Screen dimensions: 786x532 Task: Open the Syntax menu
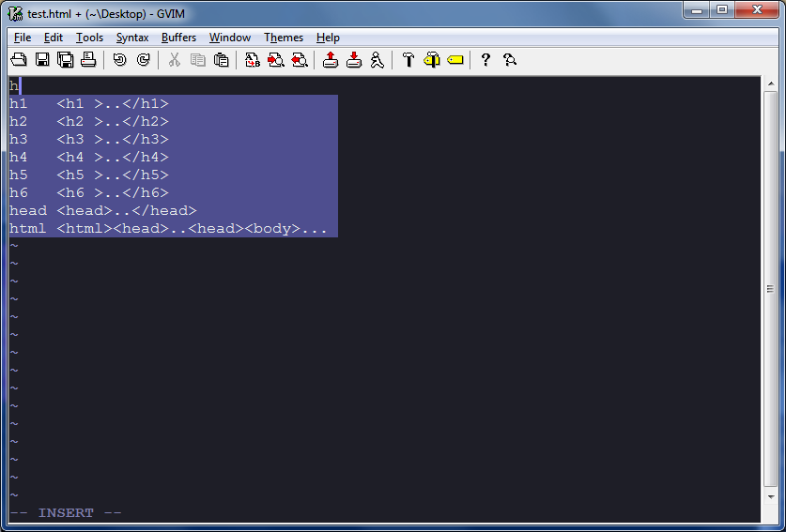132,38
